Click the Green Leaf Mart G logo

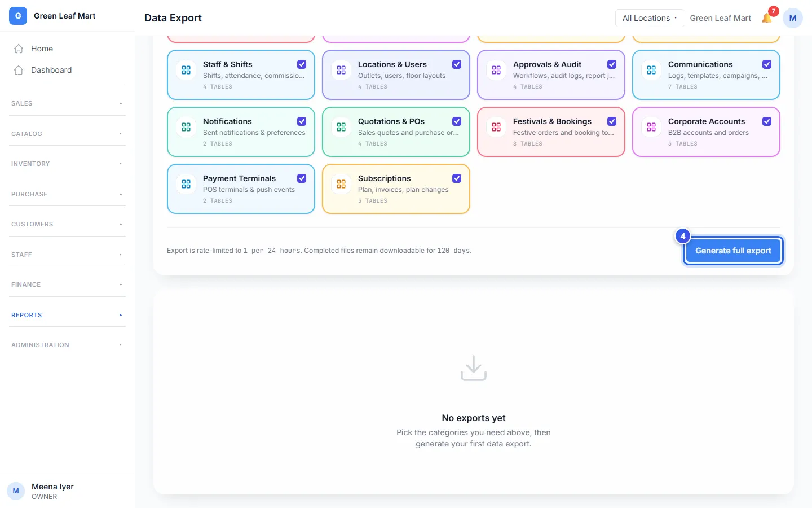click(x=18, y=16)
